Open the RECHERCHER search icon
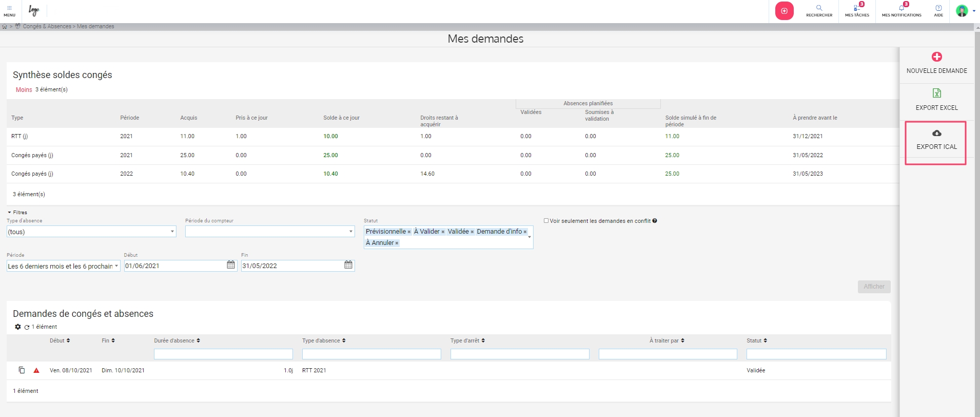This screenshot has height=417, width=980. click(x=819, y=8)
